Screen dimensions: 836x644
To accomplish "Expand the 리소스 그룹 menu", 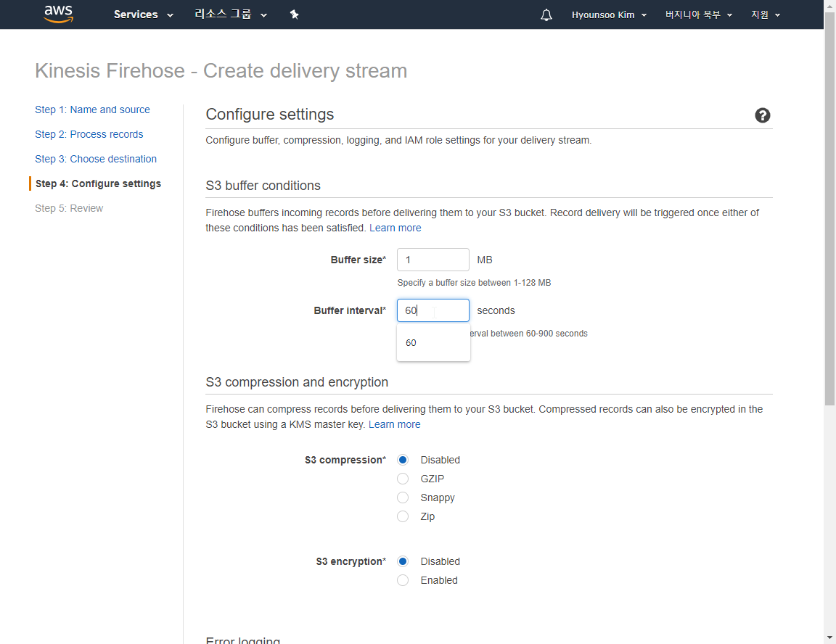I will tap(230, 15).
